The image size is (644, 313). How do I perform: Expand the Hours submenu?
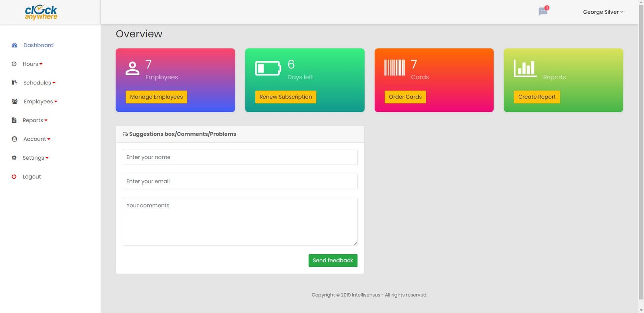click(32, 64)
